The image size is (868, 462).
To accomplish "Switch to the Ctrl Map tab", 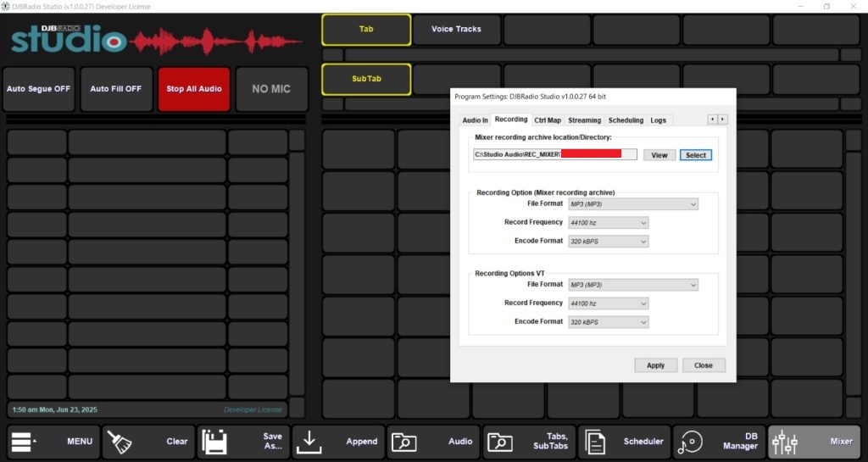I will click(548, 120).
